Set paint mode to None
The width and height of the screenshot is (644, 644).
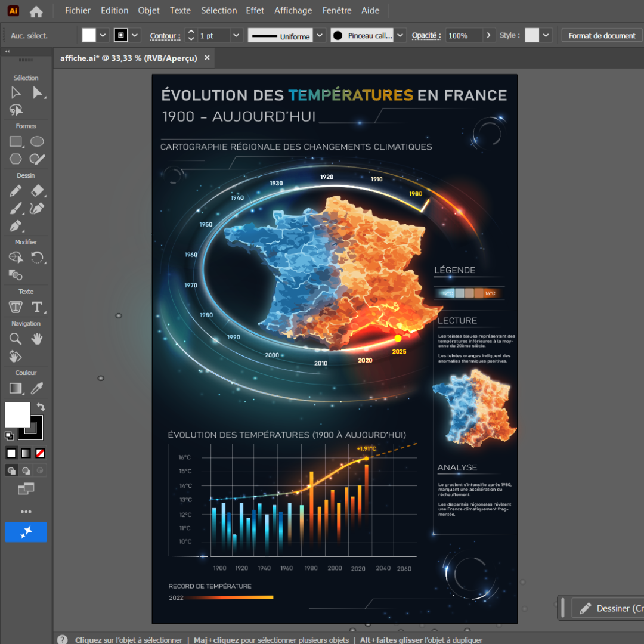click(41, 453)
